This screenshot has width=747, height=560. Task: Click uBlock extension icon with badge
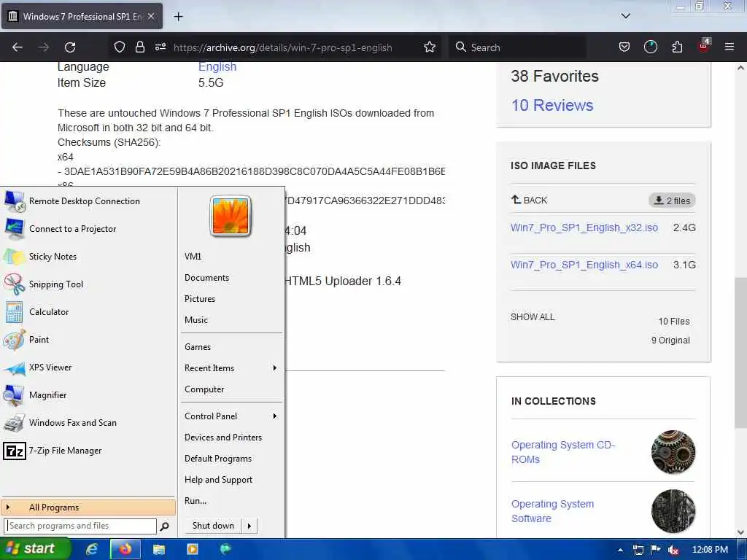point(704,46)
